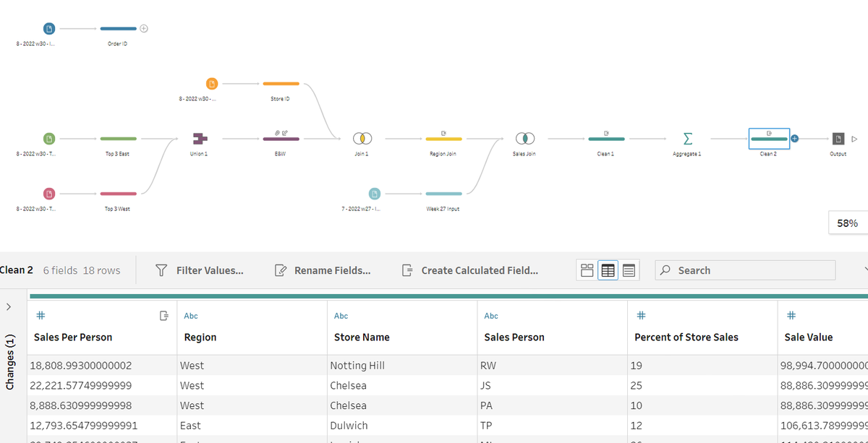Open the Sales Join node

pyautogui.click(x=524, y=137)
